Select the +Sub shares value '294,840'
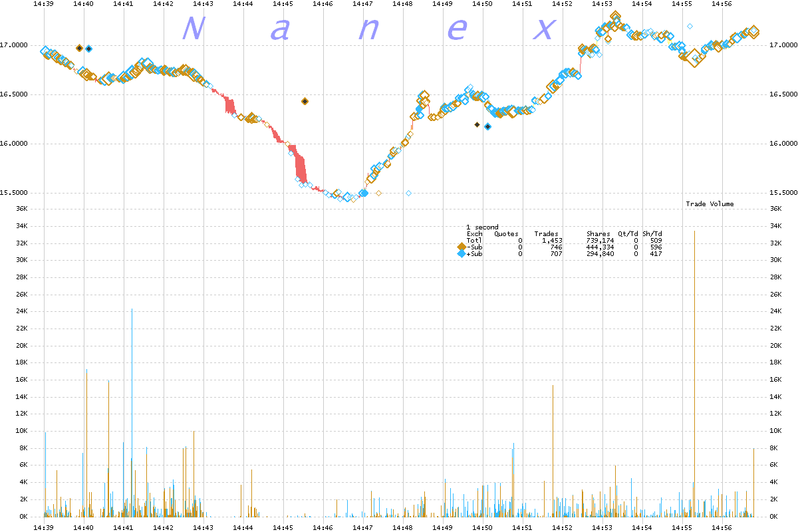 point(600,254)
